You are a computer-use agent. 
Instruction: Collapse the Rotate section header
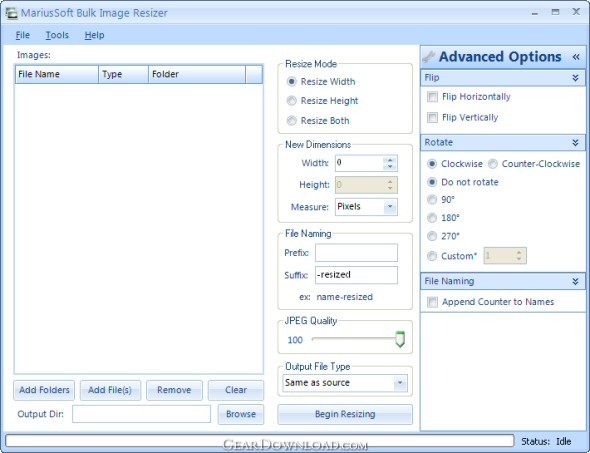[575, 143]
